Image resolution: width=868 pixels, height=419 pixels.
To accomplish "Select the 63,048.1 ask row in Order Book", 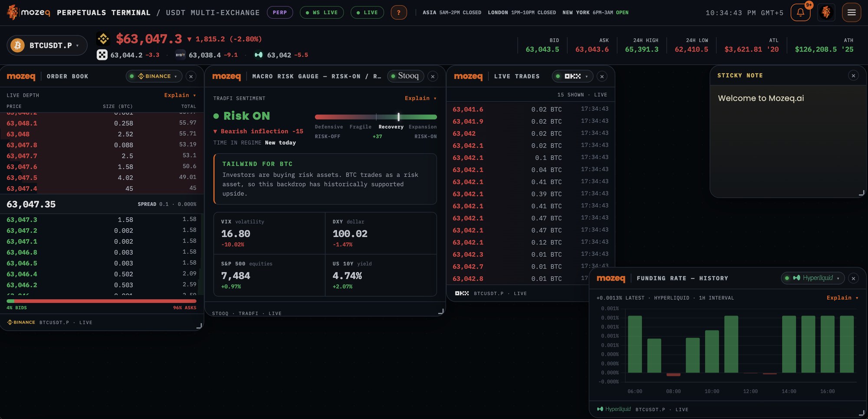I will [x=102, y=123].
